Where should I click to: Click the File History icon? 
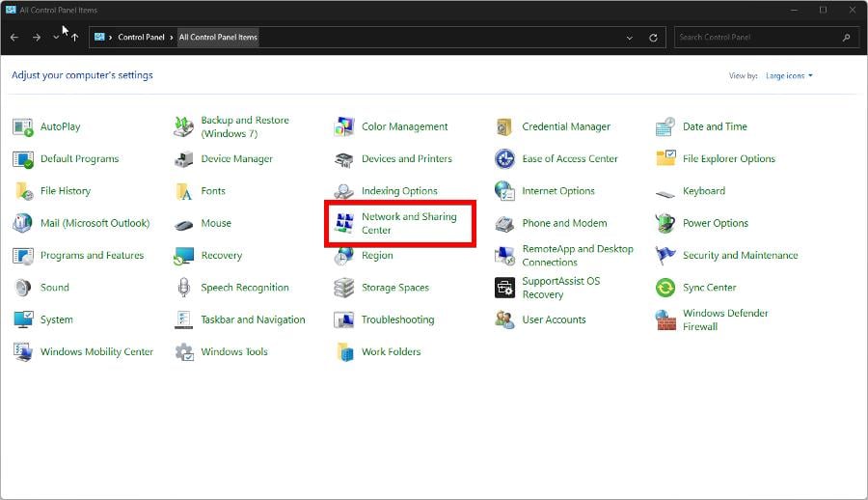(x=23, y=191)
